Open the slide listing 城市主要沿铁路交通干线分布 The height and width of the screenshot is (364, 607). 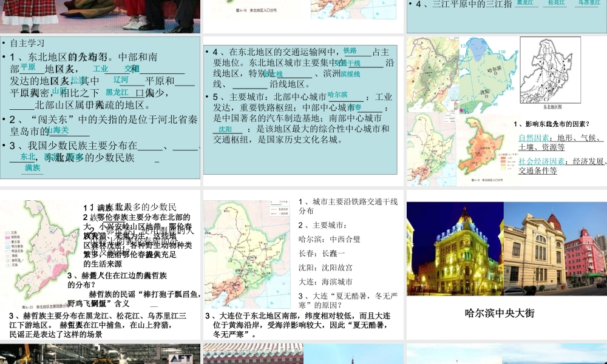click(303, 265)
